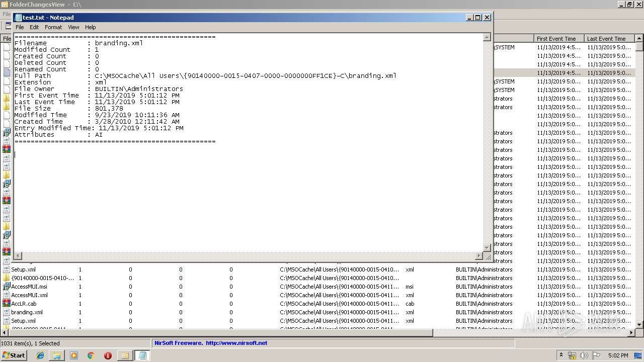Screen dimensions: 644x362
Task: Click the File Owner line in Notepad
Action: [99, 89]
